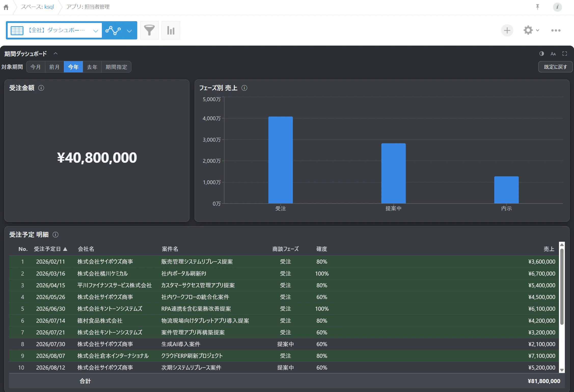Go to the portal home icon
574x392 pixels.
(x=6, y=7)
